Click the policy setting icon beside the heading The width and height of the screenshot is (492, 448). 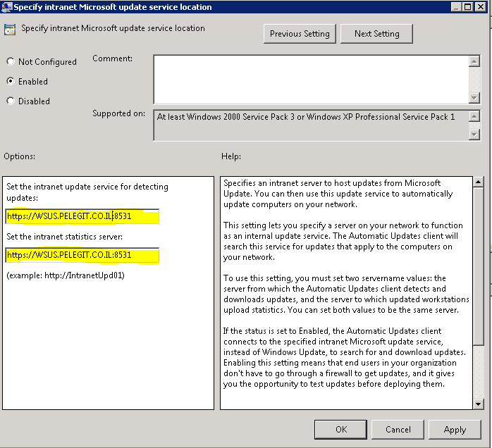point(10,30)
